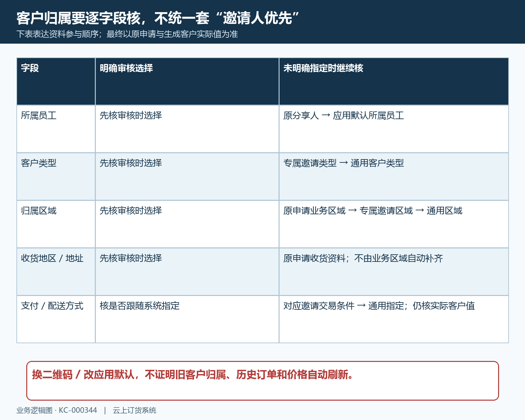The image size is (525, 420).
Task: Select the 支付 / 配送方式 row label
Action: coord(52,306)
